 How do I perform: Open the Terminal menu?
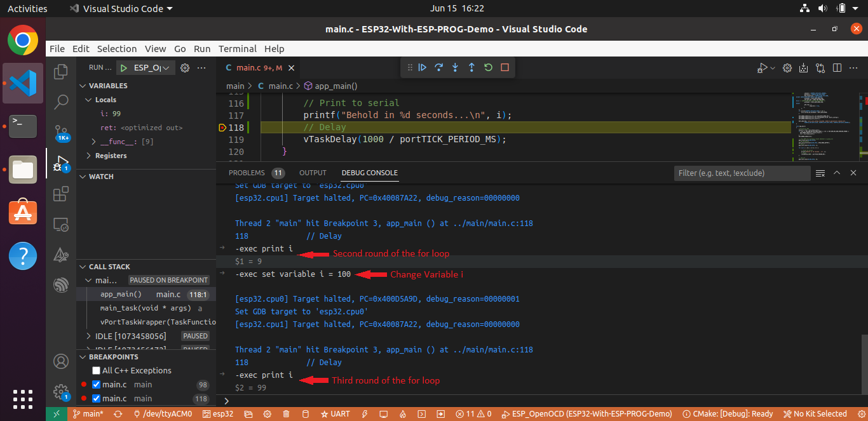click(x=238, y=48)
